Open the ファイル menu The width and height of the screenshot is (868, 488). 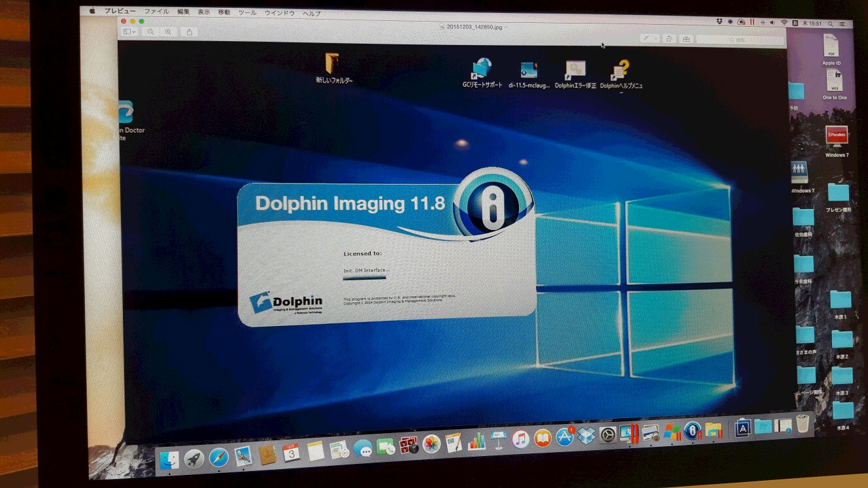tap(156, 12)
